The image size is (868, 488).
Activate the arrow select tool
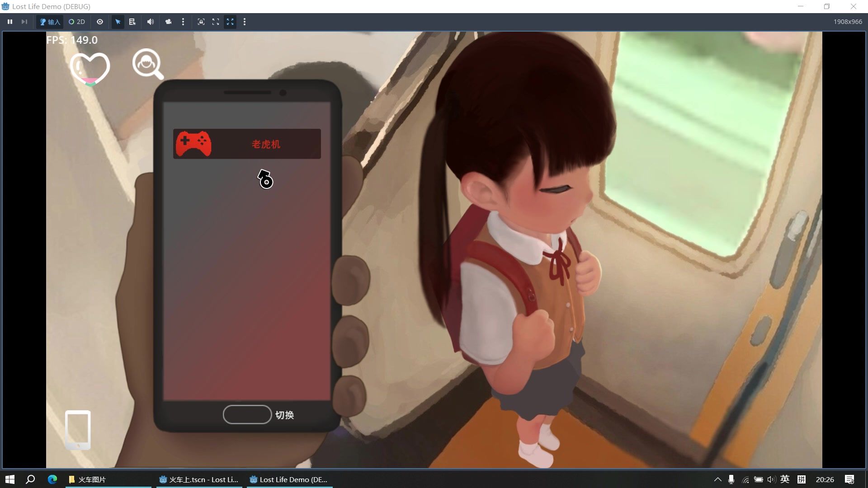point(118,22)
